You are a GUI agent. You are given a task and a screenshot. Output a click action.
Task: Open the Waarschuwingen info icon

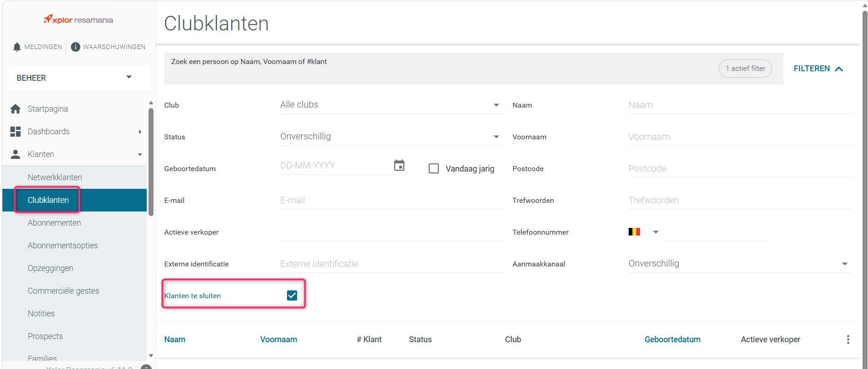[75, 47]
